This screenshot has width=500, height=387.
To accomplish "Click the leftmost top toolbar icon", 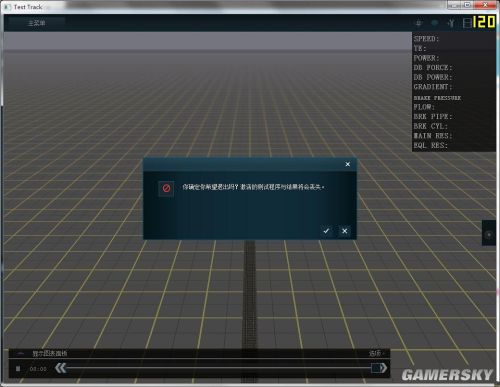I will point(419,23).
